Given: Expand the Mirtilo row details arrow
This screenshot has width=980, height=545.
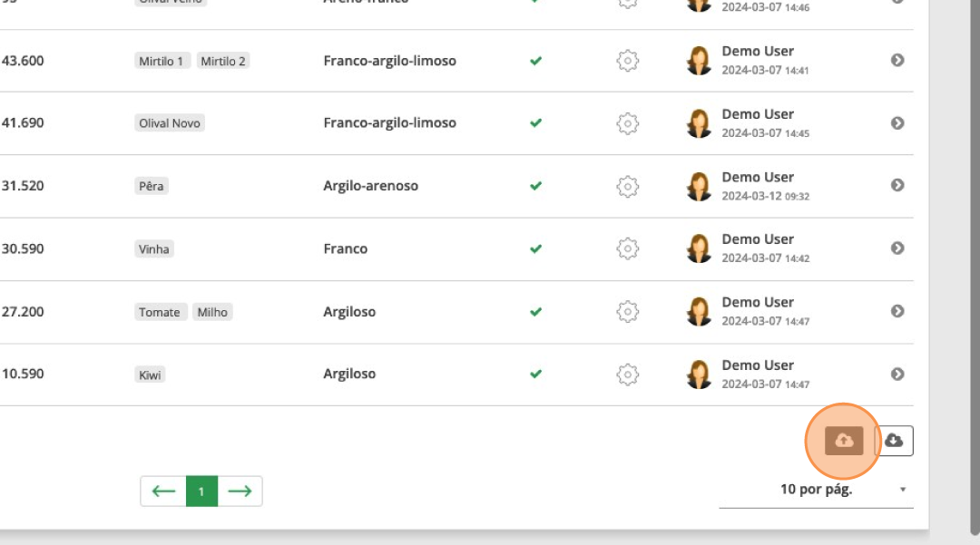Looking at the screenshot, I should 897,60.
